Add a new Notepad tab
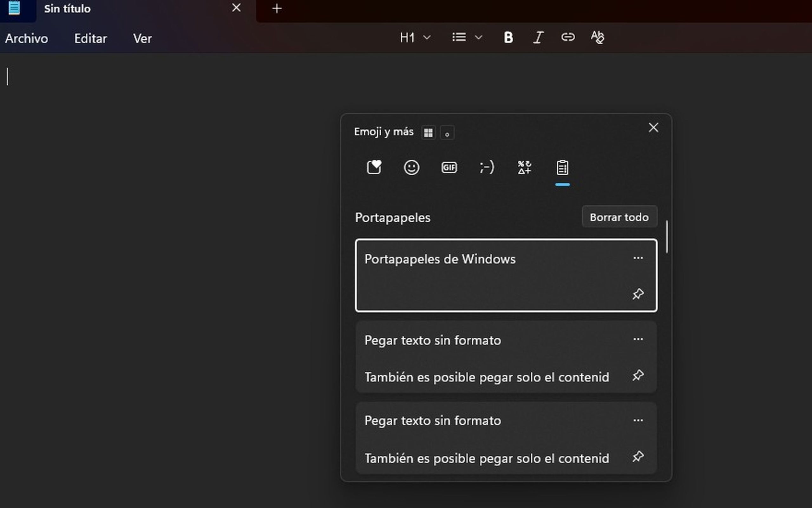Screen dimensions: 812x508 (x=277, y=8)
